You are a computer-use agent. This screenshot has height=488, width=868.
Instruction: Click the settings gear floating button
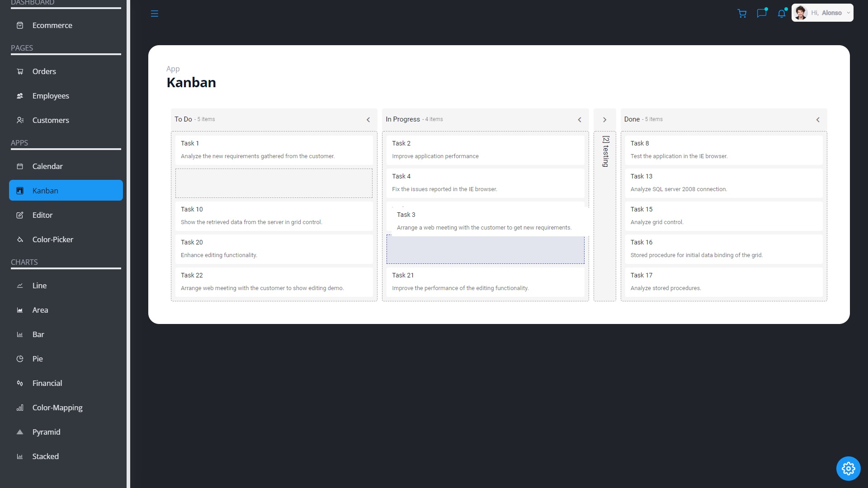pos(848,469)
